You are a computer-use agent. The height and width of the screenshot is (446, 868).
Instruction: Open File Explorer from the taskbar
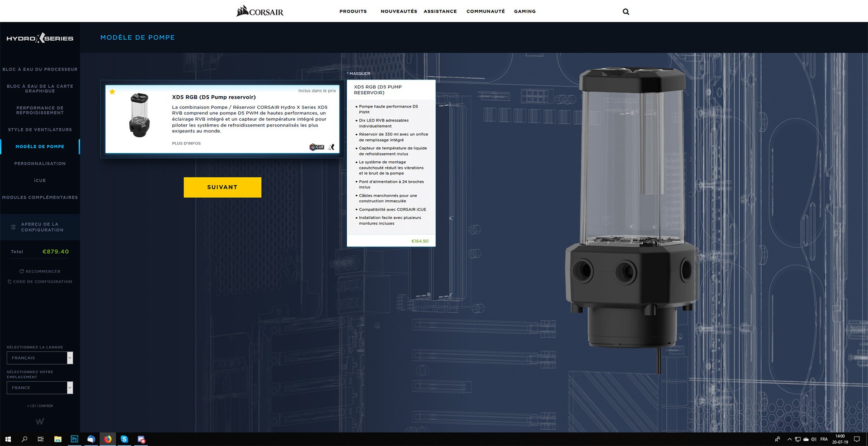pyautogui.click(x=58, y=439)
